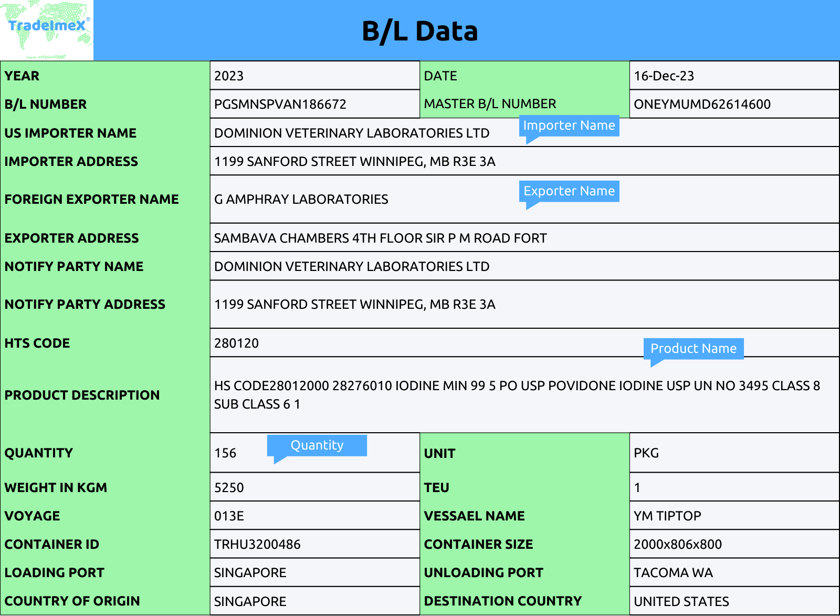Click the Importer Name callout label
The width and height of the screenshot is (840, 616).
(x=569, y=126)
